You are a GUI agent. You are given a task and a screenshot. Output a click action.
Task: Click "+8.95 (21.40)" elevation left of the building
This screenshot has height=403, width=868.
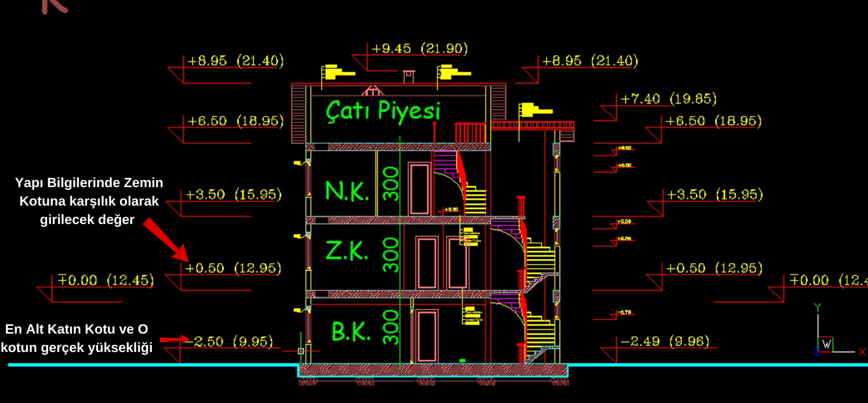tap(235, 61)
